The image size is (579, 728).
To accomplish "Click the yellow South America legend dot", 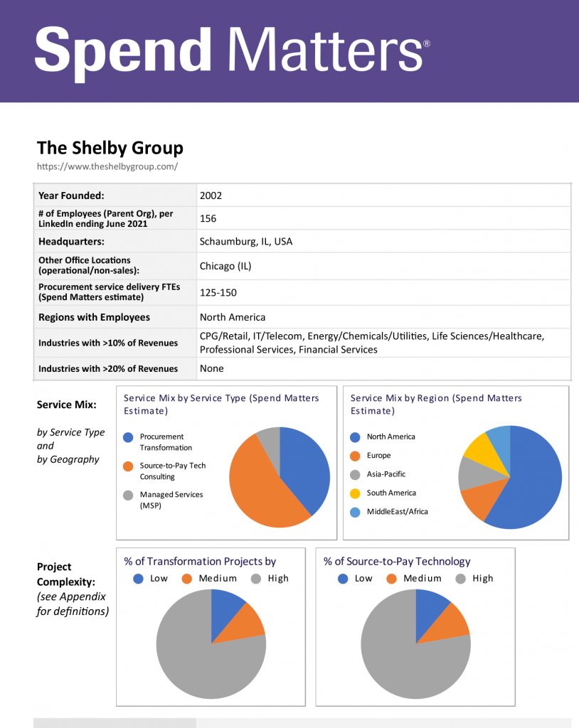I will tap(355, 493).
